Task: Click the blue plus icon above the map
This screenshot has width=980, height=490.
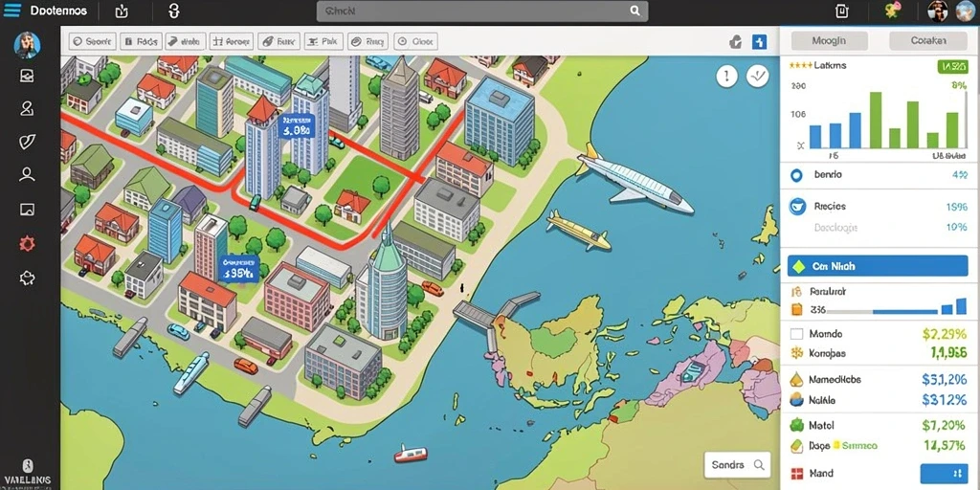Action: [x=759, y=42]
